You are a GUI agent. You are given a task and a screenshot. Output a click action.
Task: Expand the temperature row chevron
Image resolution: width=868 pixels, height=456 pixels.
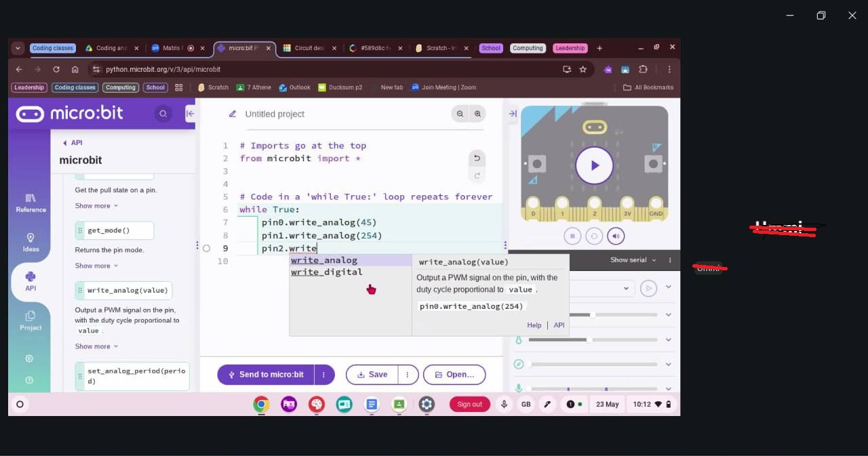coord(669,339)
